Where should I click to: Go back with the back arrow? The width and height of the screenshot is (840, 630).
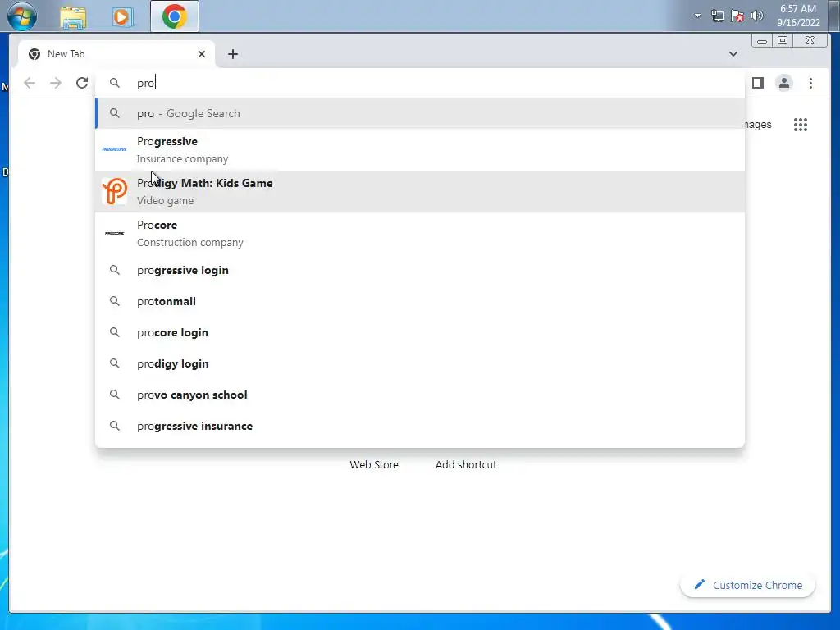[x=30, y=83]
